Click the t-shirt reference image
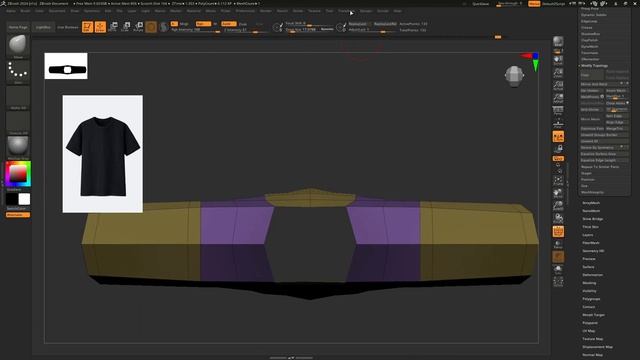640x360 pixels. 102,154
